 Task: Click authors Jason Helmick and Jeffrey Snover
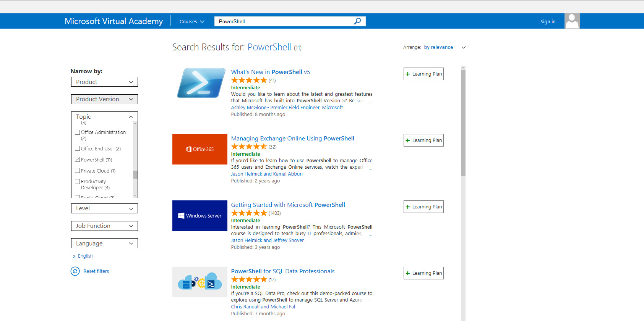pos(268,240)
